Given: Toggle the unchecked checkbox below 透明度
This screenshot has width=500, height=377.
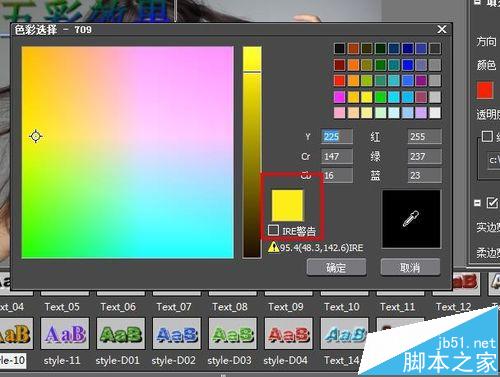Looking at the screenshot, I should pyautogui.click(x=487, y=136).
